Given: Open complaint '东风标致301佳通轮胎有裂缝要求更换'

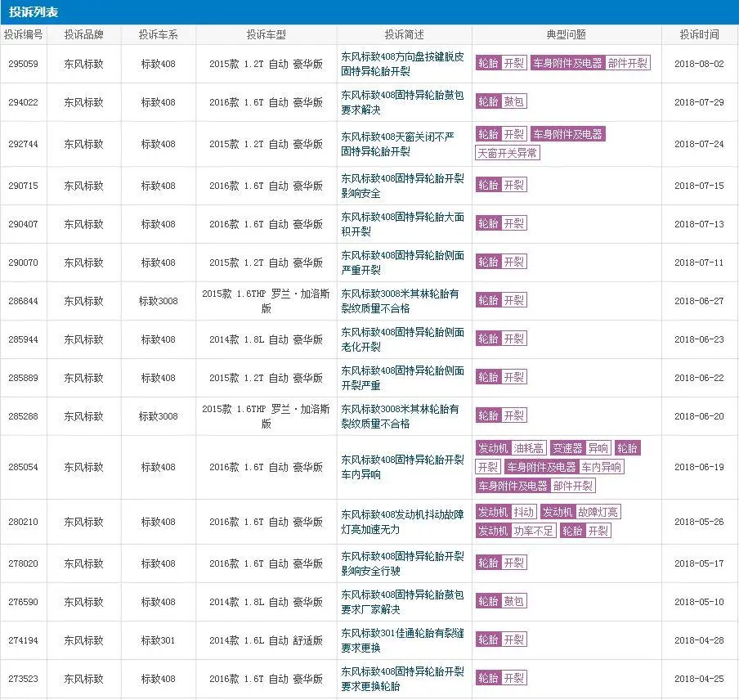Looking at the screenshot, I should [402, 640].
